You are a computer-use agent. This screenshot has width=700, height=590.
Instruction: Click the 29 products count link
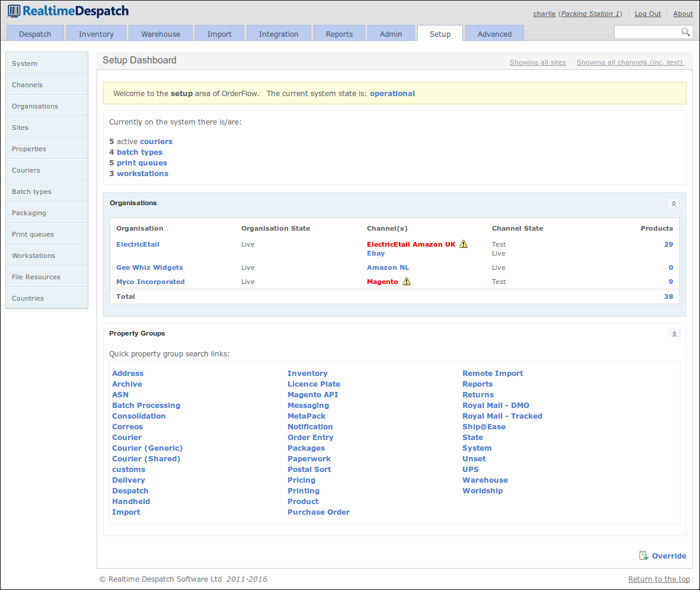(668, 244)
